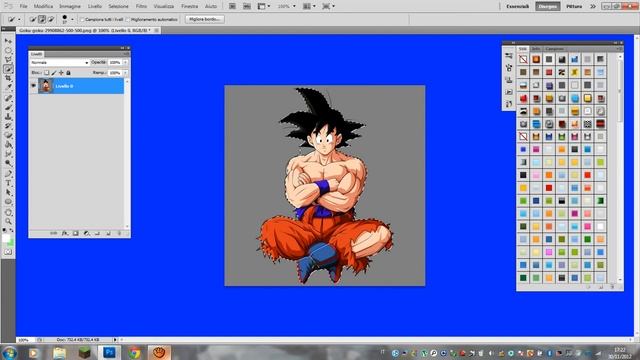This screenshot has width=640, height=360.
Task: Select the Ellipse shape tool
Action: 8,202
